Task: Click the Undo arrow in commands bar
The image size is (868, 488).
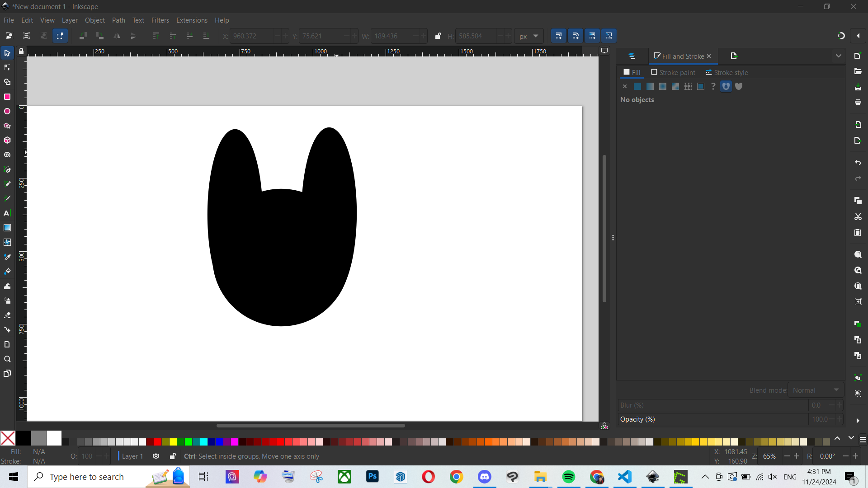Action: (x=858, y=163)
